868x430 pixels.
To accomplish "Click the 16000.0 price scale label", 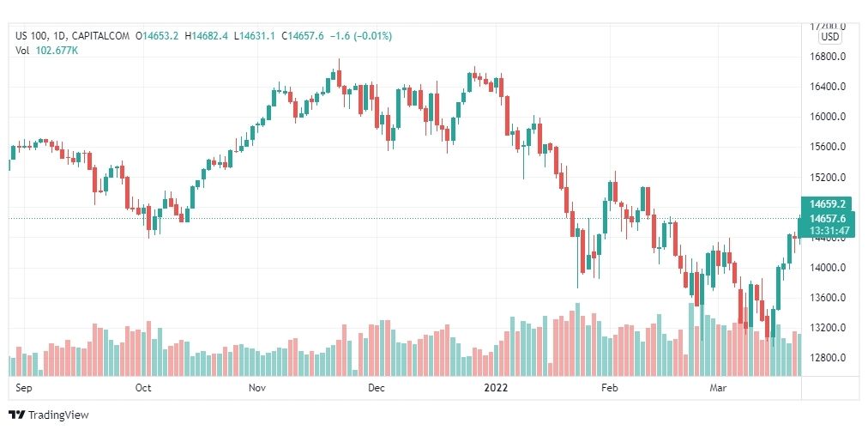I will point(827,117).
